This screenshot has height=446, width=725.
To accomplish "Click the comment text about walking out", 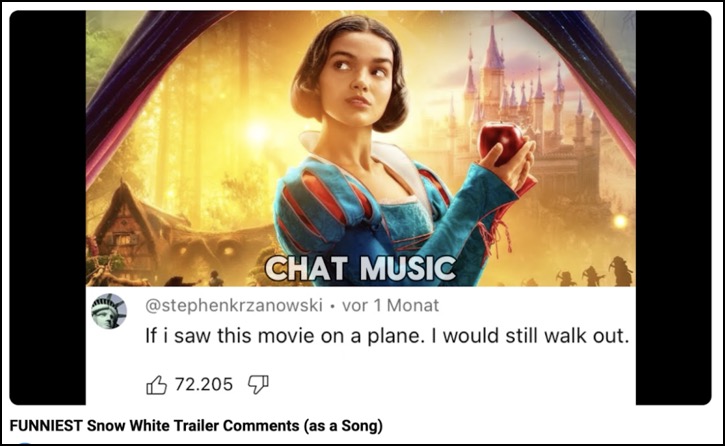I will pos(387,336).
